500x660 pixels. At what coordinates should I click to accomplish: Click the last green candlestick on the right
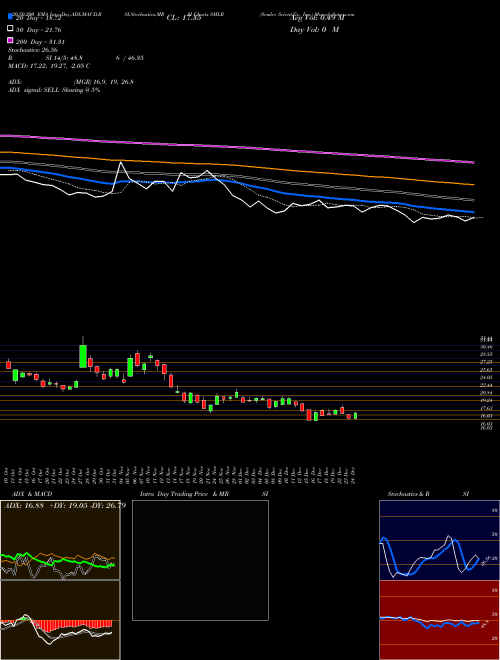click(355, 416)
